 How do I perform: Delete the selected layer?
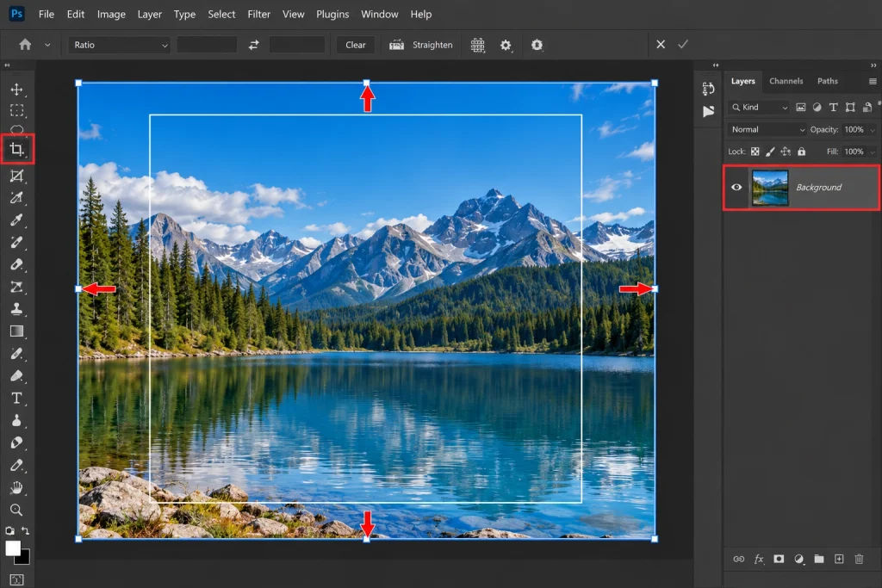coord(859,559)
